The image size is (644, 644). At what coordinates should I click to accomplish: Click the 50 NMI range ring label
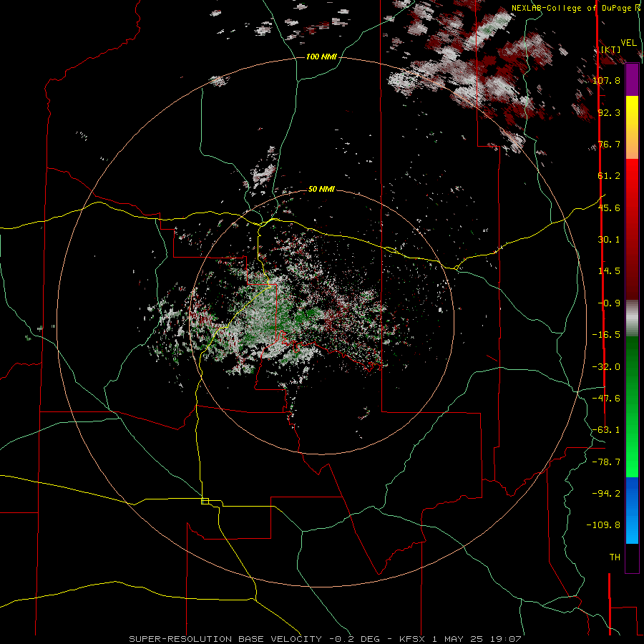(321, 189)
